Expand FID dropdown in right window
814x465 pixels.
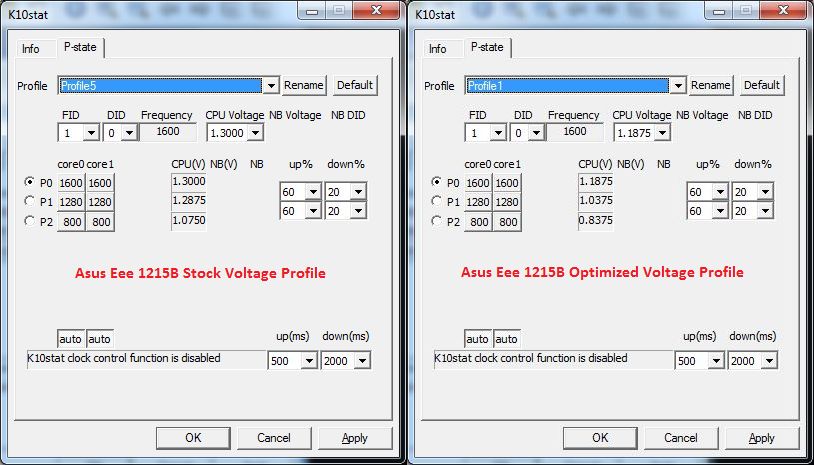pos(498,133)
